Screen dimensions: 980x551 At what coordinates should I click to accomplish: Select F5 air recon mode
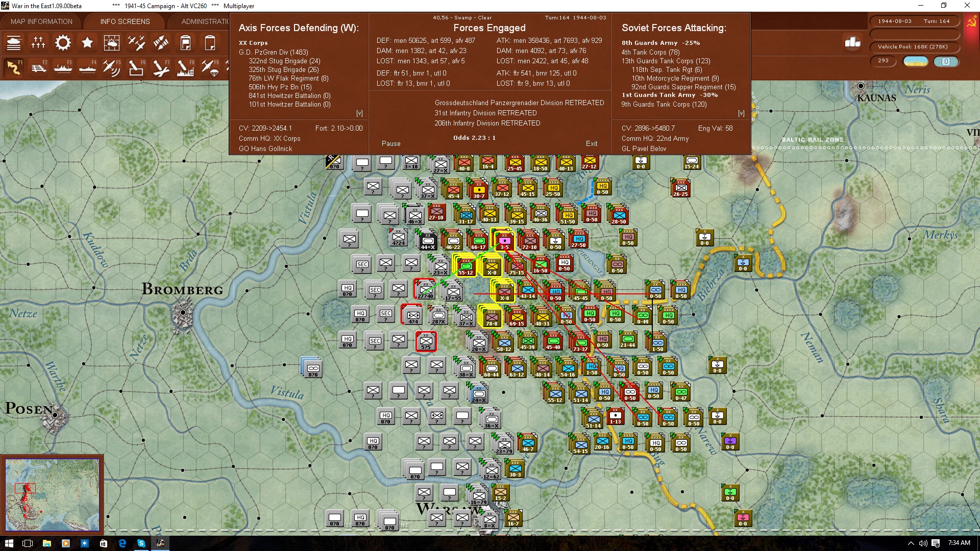[112, 67]
